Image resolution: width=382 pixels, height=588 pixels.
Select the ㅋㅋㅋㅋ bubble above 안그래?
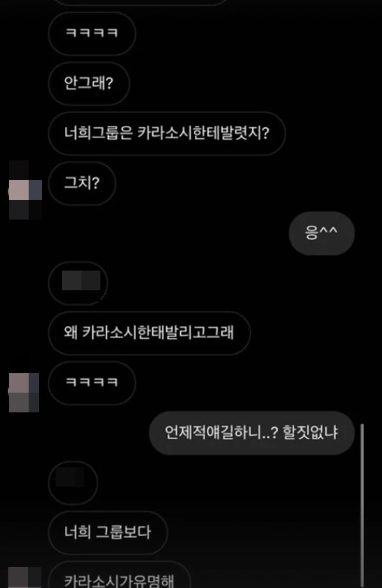[92, 33]
